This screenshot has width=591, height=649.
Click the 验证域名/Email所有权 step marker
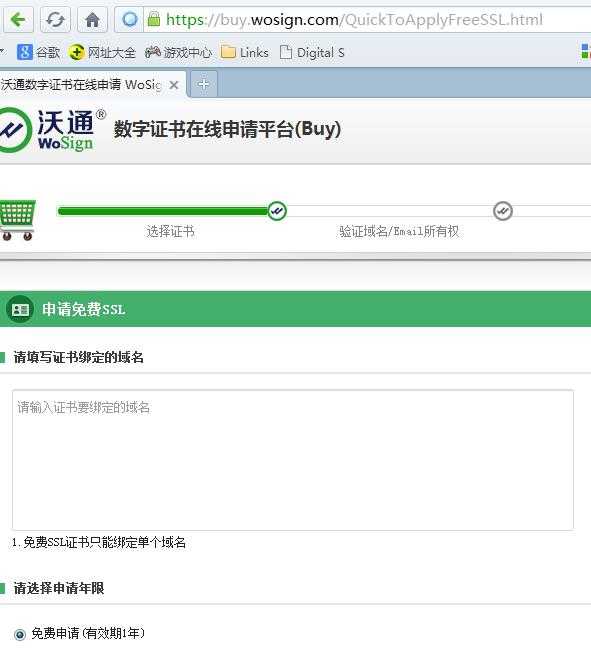pyautogui.click(x=503, y=211)
